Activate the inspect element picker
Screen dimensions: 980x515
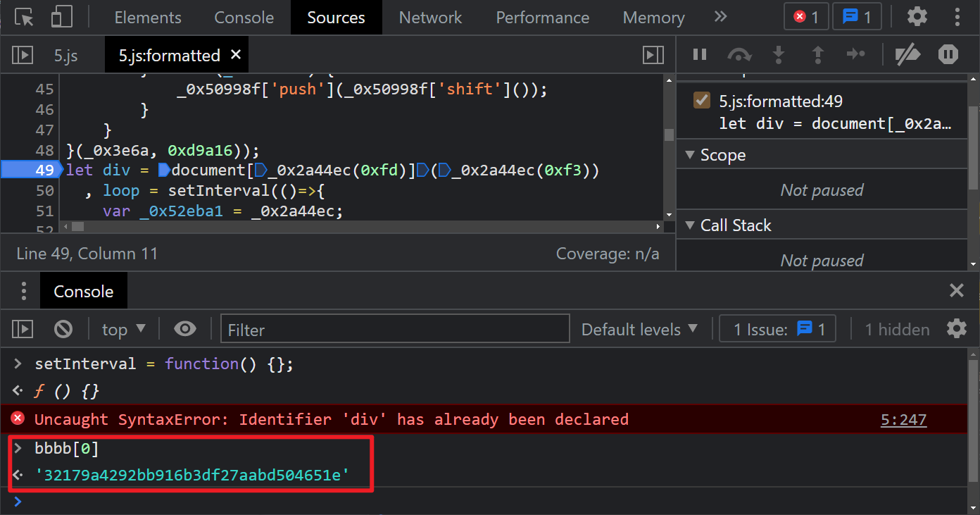click(24, 17)
